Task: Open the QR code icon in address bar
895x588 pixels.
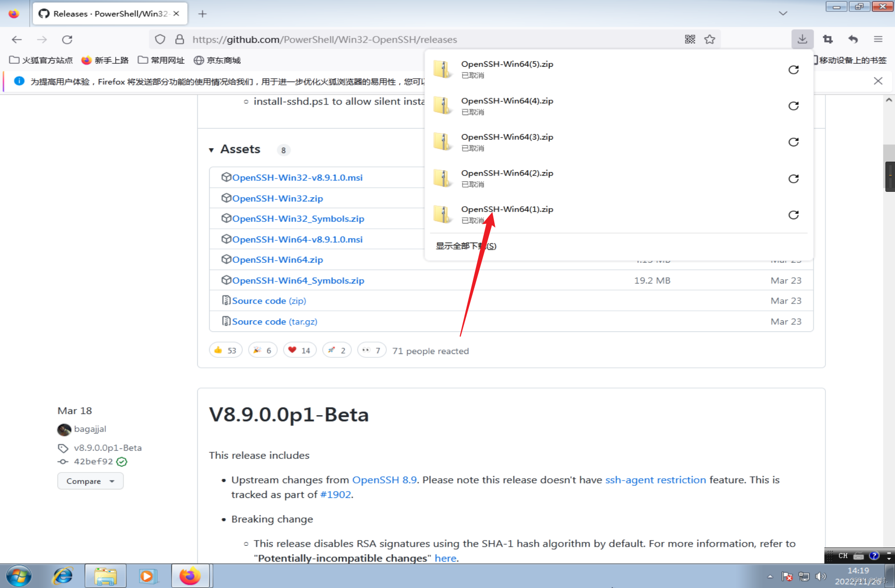Action: (x=690, y=39)
